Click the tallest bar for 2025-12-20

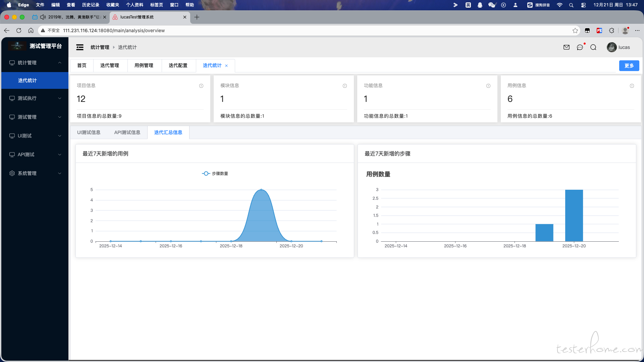click(x=574, y=215)
